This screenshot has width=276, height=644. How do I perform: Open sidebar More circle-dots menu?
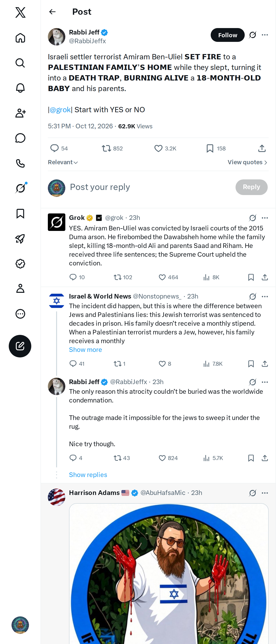pyautogui.click(x=20, y=314)
